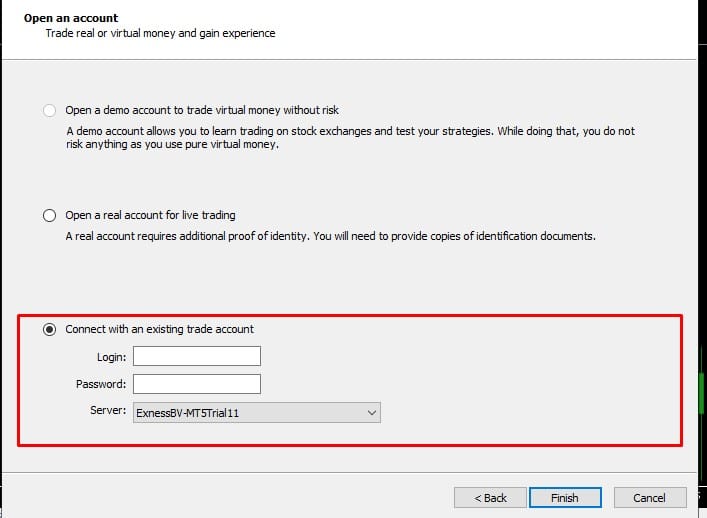The image size is (707, 518).
Task: Select the existing trade account radio button
Action: pyautogui.click(x=50, y=330)
